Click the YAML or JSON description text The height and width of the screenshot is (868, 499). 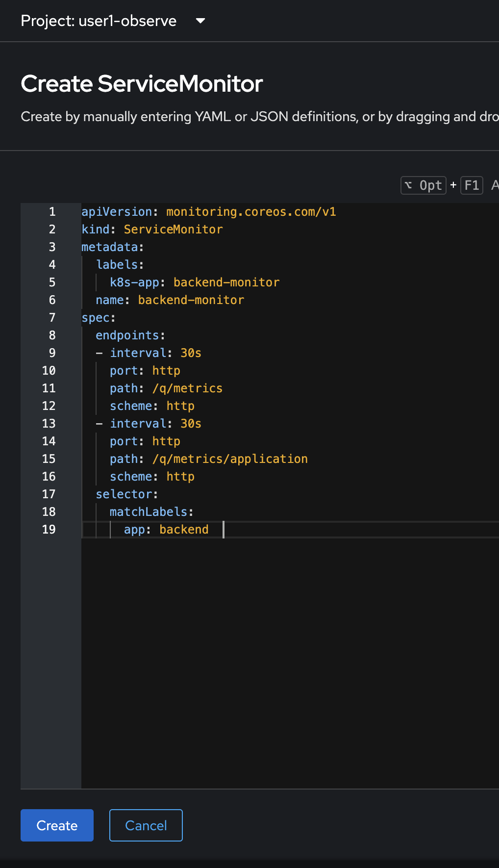pos(260,117)
